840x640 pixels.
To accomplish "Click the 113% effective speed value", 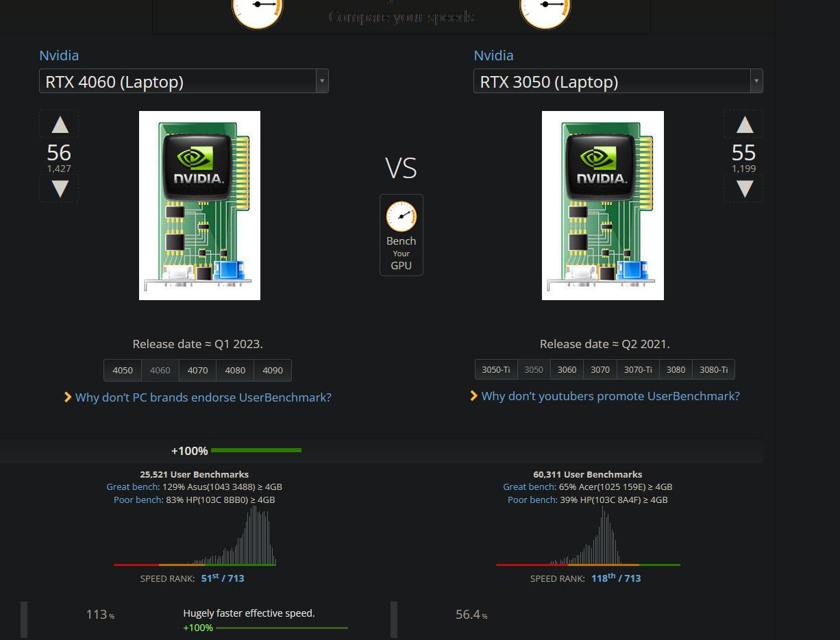I will pos(100,615).
